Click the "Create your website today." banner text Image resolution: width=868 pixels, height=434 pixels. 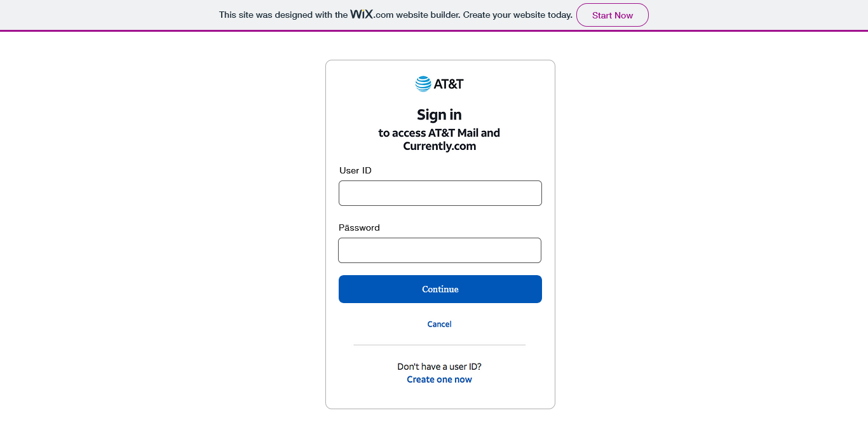[x=518, y=15]
